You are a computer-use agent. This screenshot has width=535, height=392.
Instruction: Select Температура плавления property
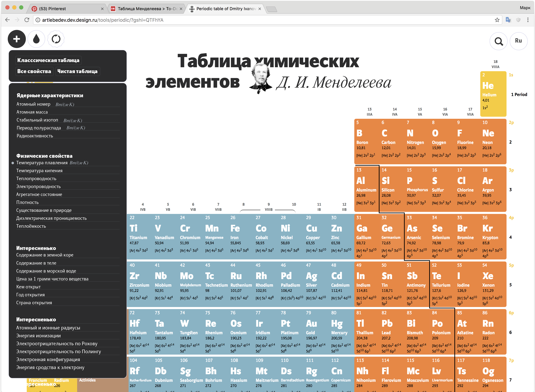42,163
